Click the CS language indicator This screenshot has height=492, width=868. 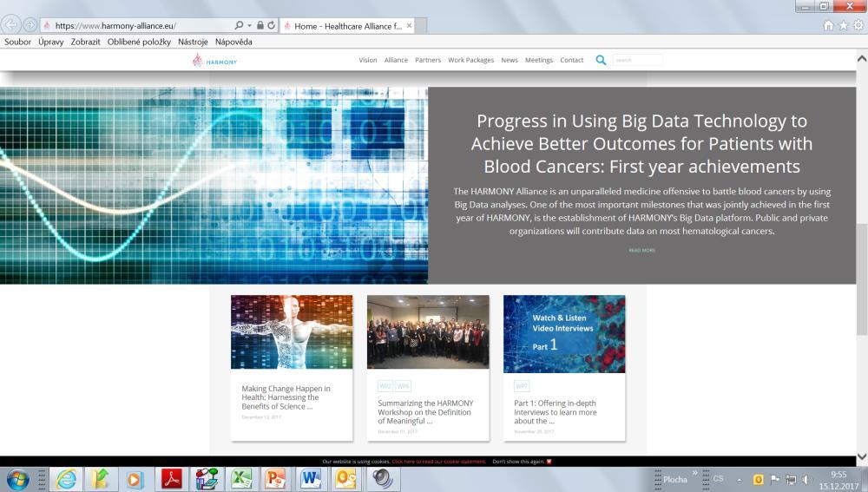[718, 478]
